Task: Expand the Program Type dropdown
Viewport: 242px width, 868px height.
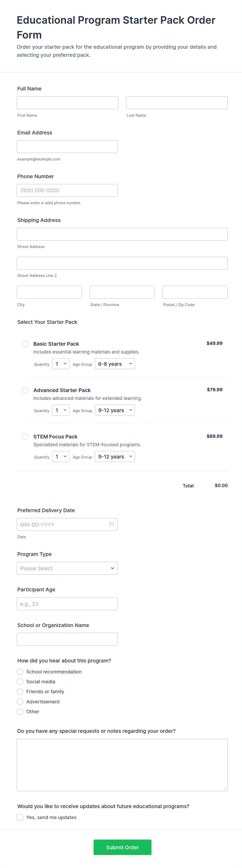Action: point(67,568)
